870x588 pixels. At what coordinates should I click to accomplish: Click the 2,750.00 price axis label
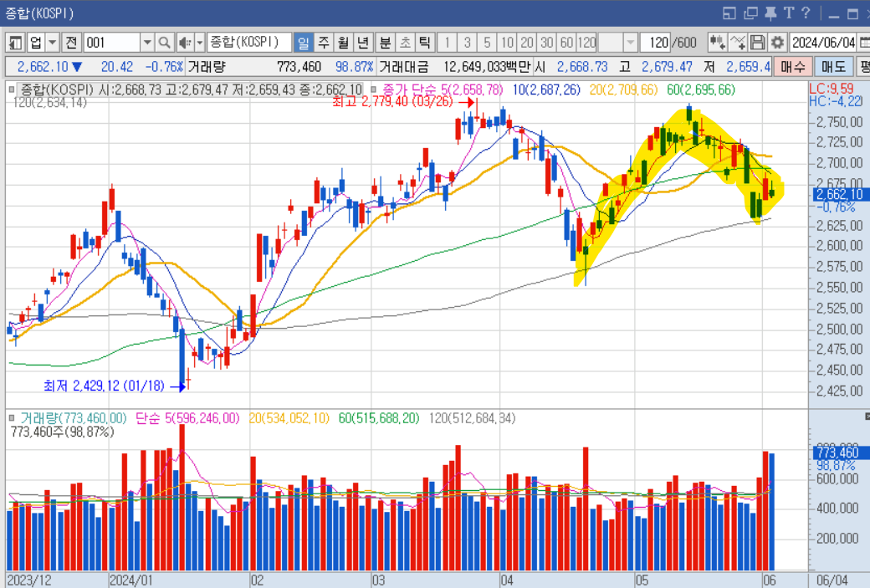pyautogui.click(x=840, y=122)
